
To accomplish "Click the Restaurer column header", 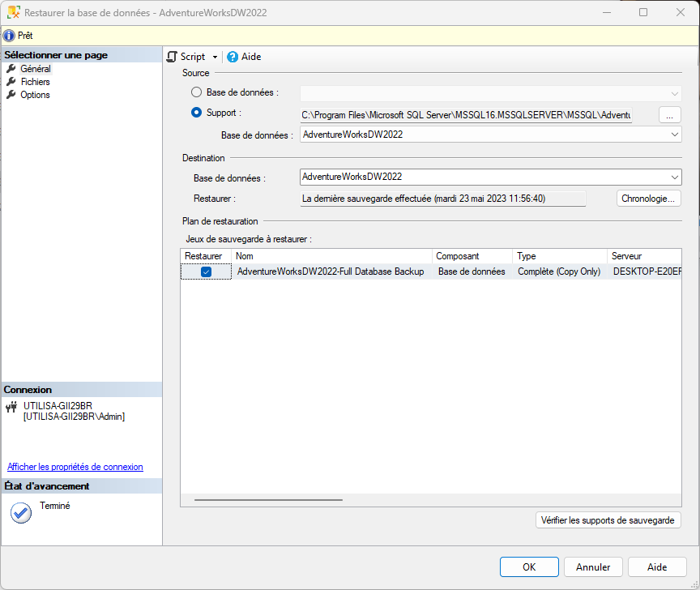I will click(206, 256).
